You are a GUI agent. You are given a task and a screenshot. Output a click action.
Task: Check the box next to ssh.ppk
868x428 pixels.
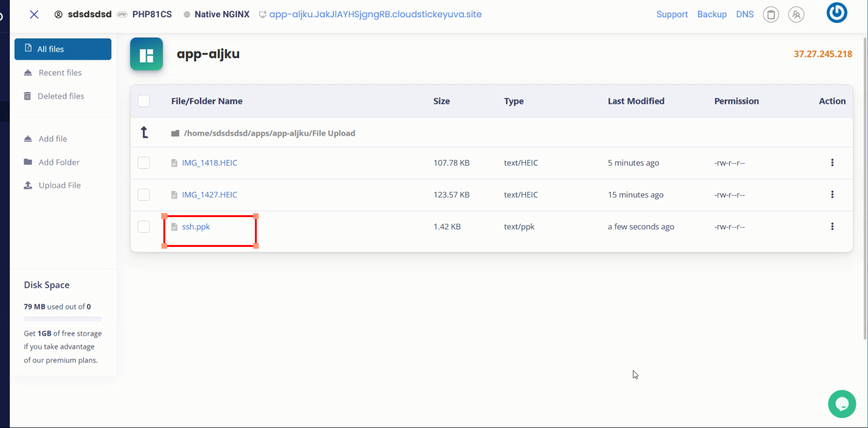tap(144, 227)
